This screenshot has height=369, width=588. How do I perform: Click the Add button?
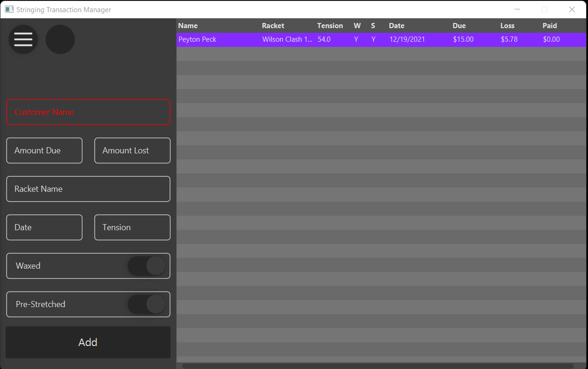pyautogui.click(x=88, y=342)
